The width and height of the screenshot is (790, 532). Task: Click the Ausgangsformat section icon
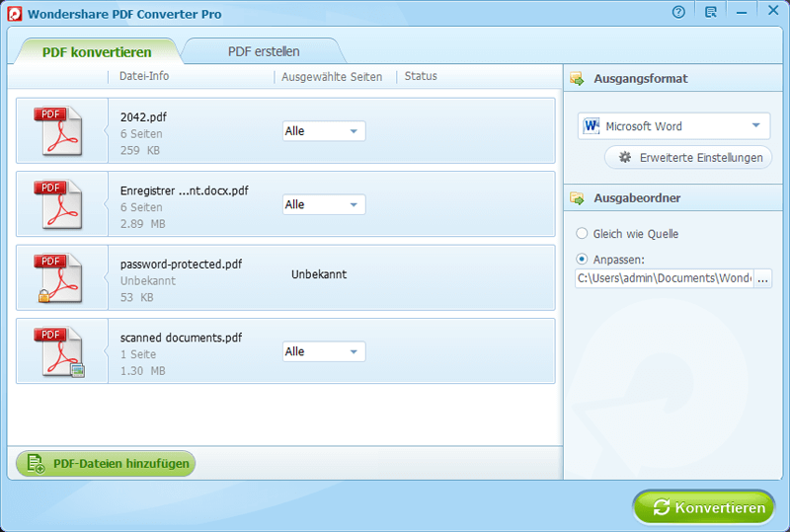[x=577, y=79]
